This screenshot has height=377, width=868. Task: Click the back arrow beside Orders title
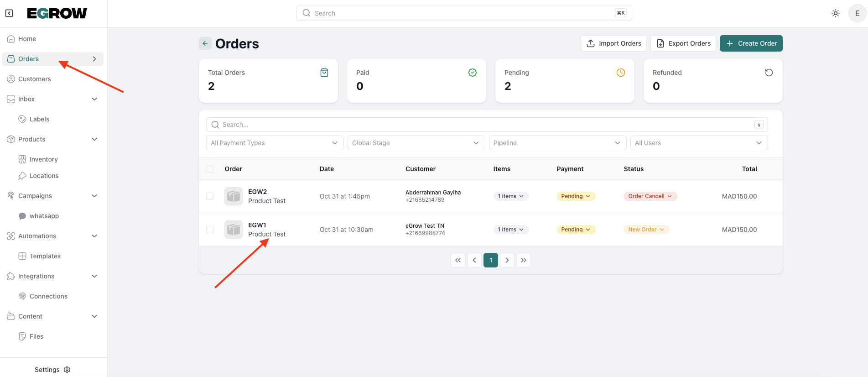pos(205,43)
